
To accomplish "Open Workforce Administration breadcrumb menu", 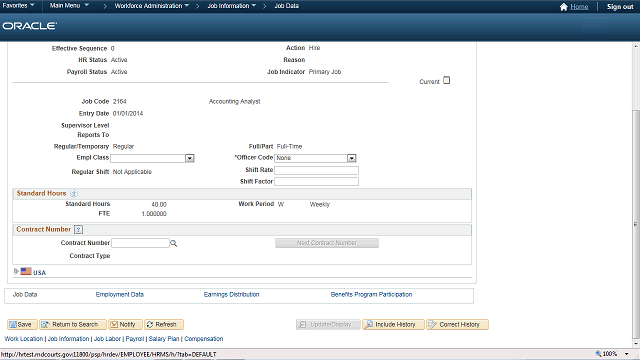I will coord(151,6).
